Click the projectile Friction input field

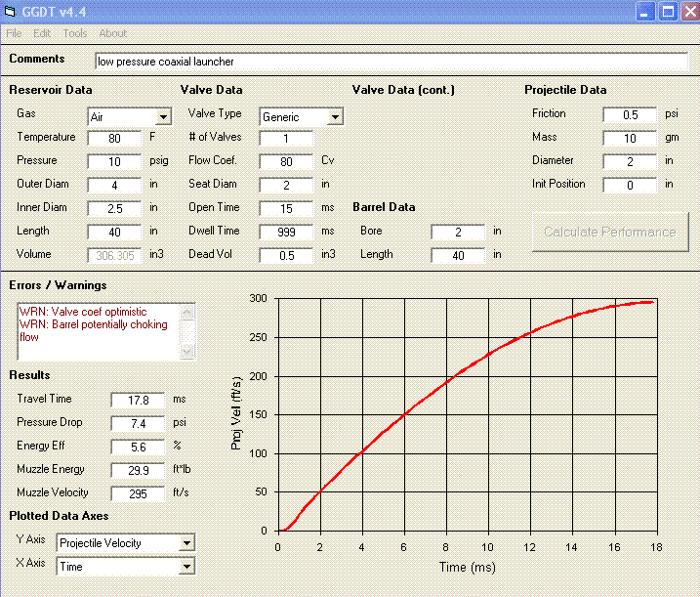[x=630, y=115]
